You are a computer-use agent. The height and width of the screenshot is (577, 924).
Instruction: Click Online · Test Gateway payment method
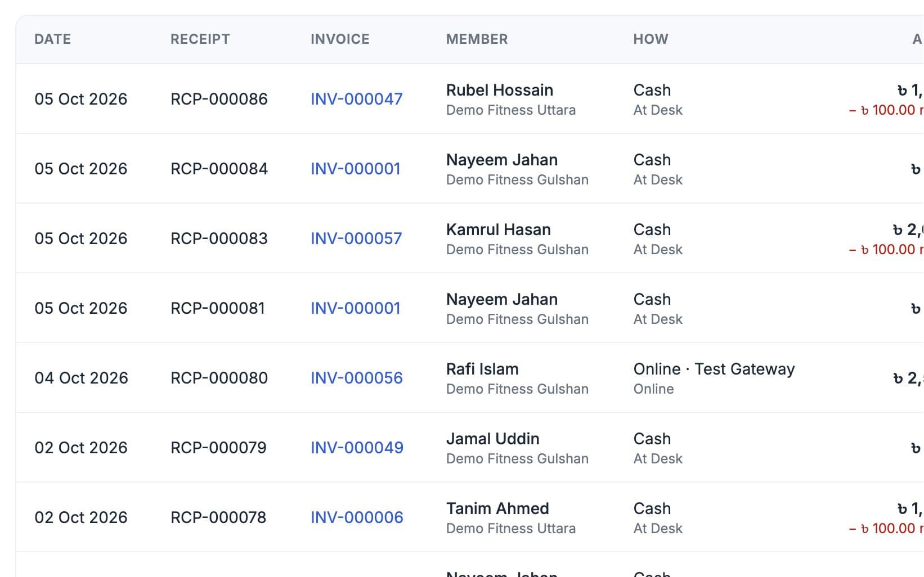[714, 369]
